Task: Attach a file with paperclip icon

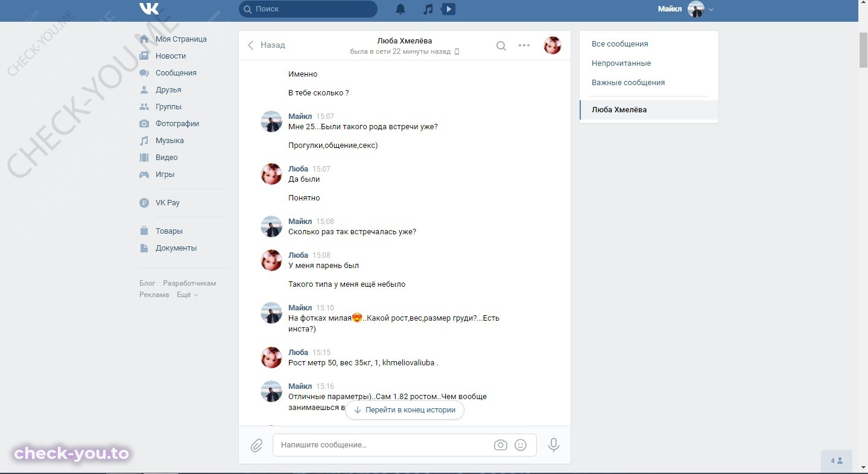Action: [256, 446]
